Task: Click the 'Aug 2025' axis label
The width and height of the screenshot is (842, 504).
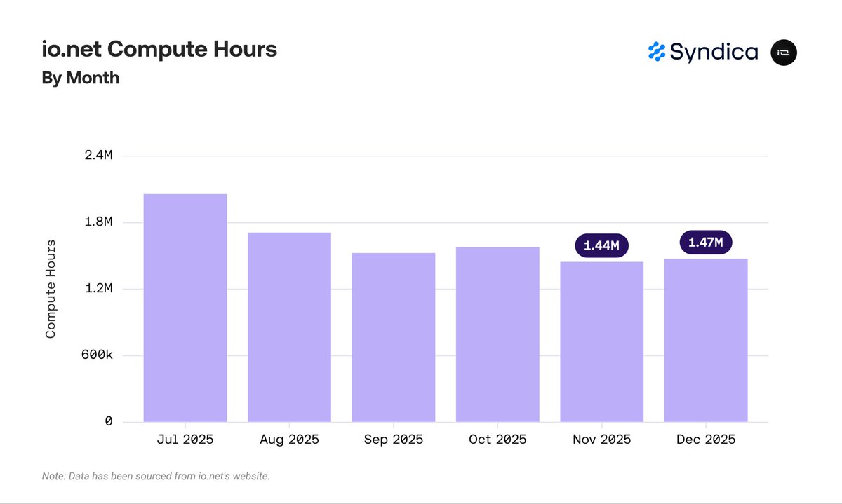Action: point(289,440)
